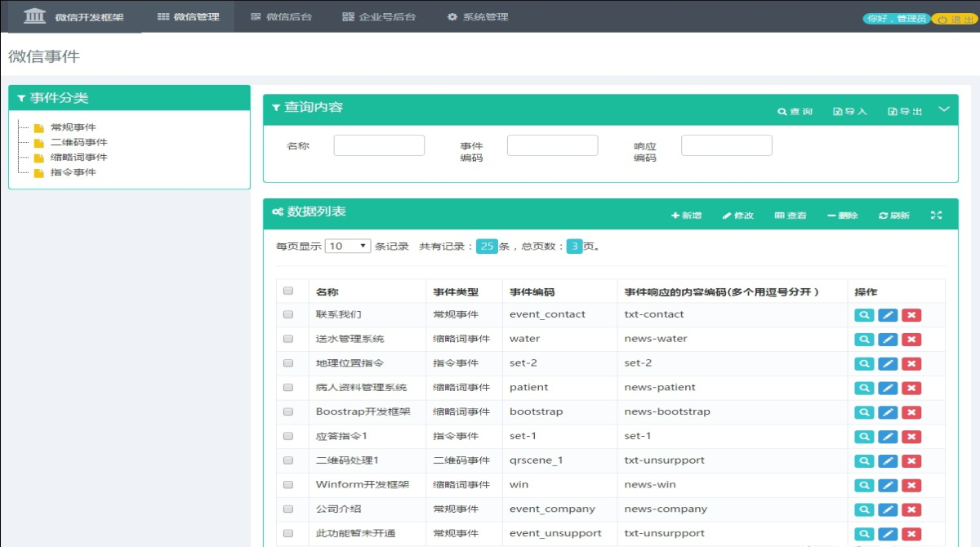Screen dimensions: 980x547
Task: Click the 导出 export button
Action: (905, 111)
